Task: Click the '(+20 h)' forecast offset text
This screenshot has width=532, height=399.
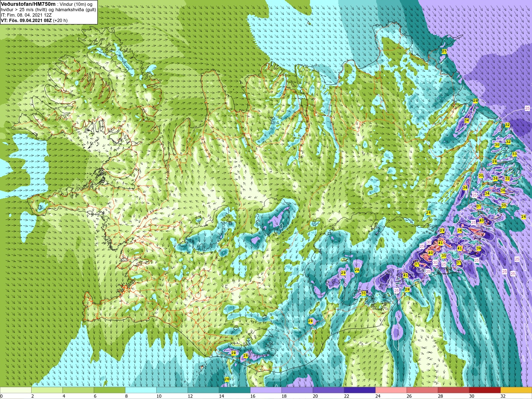Action: [60, 20]
